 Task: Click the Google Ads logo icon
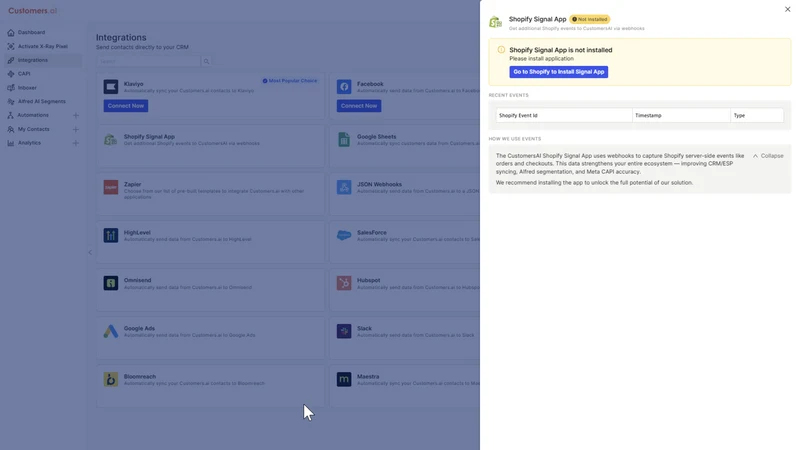click(x=111, y=331)
